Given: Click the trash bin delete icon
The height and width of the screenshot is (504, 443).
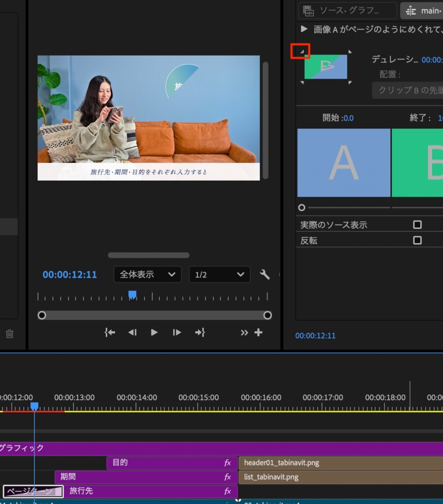Looking at the screenshot, I should pos(9,334).
